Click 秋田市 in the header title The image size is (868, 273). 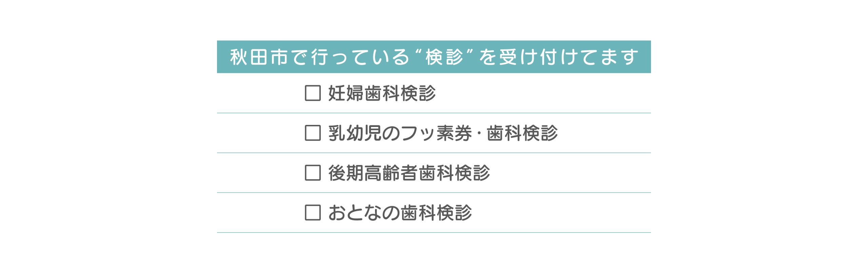[259, 57]
